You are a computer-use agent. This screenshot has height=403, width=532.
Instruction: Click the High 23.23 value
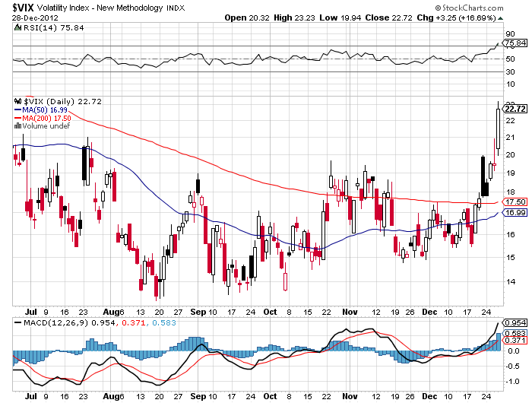tap(294, 18)
